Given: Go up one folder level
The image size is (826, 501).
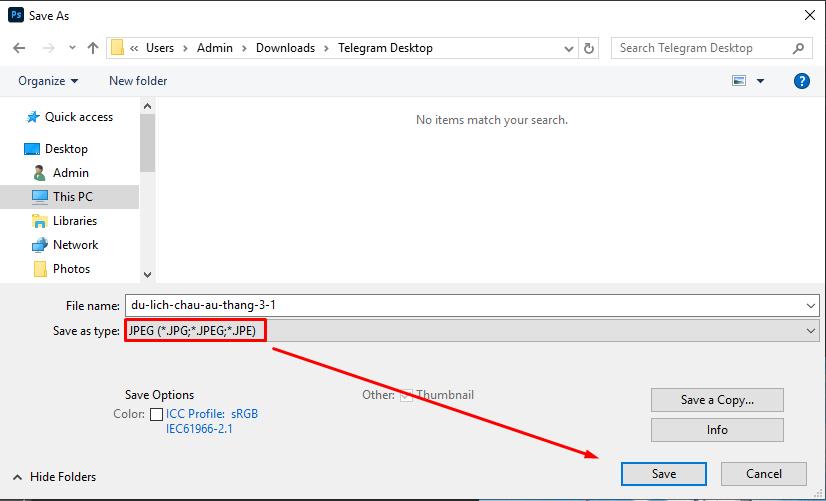Looking at the screenshot, I should (93, 48).
